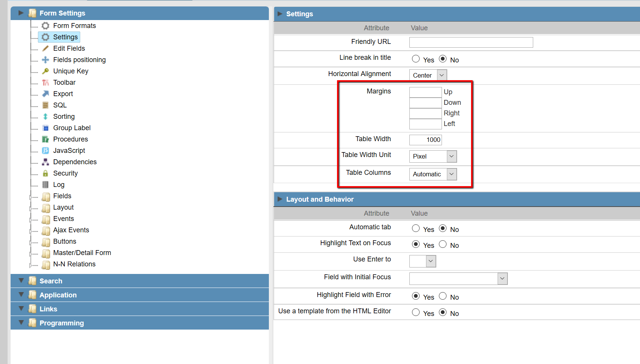Expand the Application section arrow

21,295
